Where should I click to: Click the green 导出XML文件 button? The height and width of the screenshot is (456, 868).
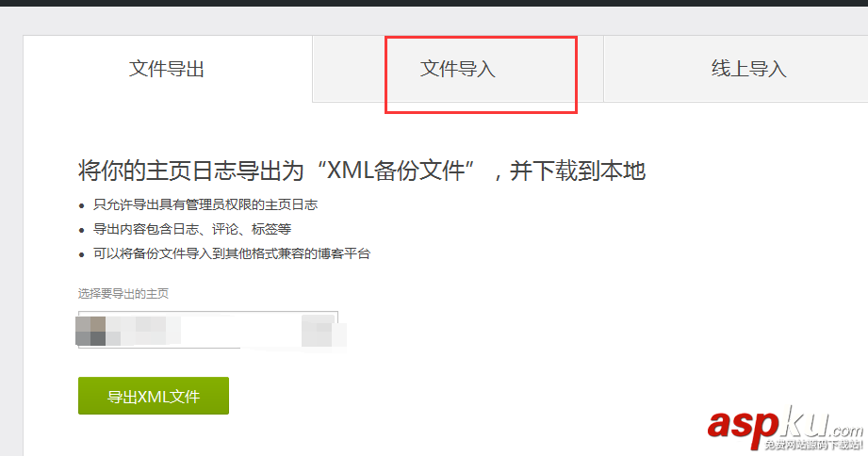click(154, 396)
